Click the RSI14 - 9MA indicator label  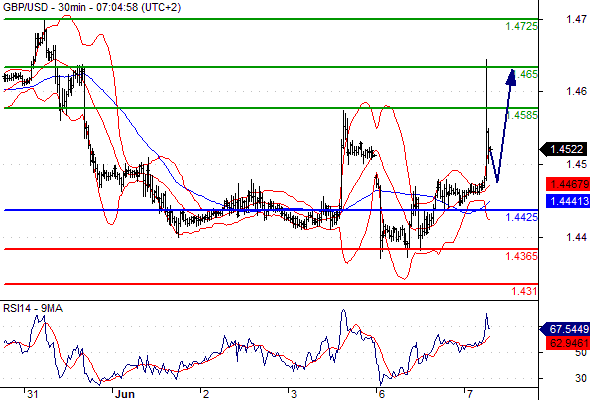pos(33,309)
